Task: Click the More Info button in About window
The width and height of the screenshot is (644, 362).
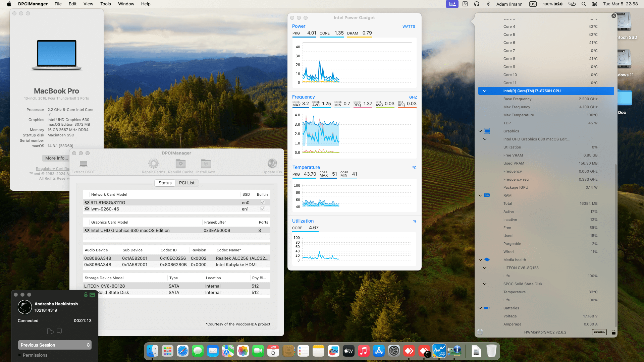Action: tap(56, 158)
